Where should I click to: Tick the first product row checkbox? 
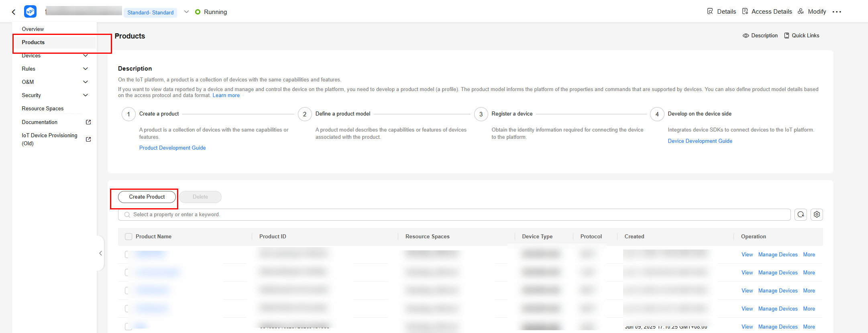pos(128,254)
